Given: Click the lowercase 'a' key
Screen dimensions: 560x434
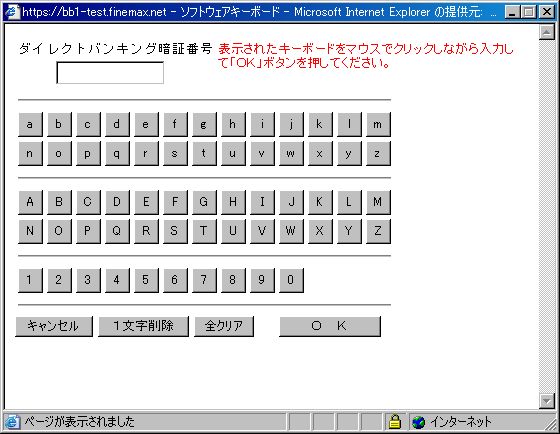Looking at the screenshot, I should click(30, 124).
